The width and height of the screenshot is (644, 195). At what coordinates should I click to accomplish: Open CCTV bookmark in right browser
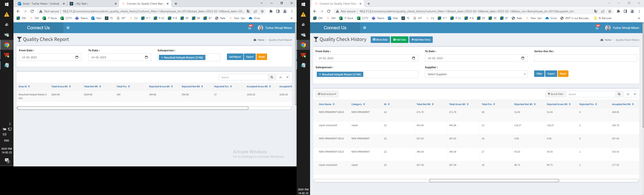pos(363,18)
